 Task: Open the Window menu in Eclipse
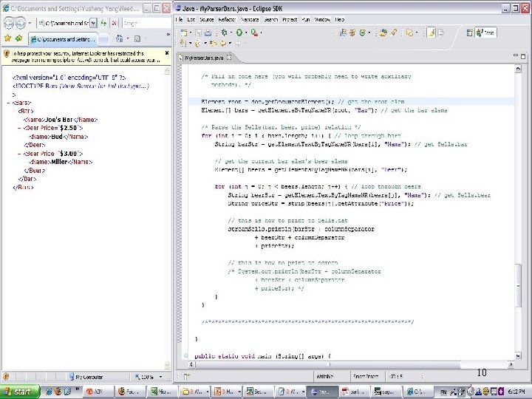(321, 18)
